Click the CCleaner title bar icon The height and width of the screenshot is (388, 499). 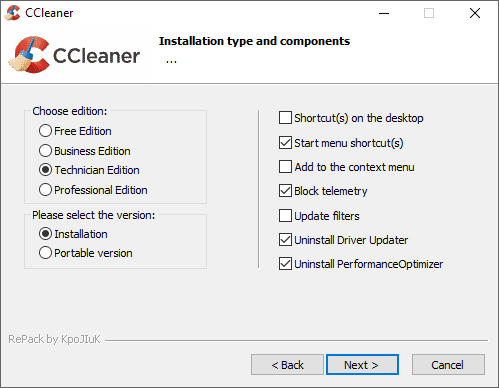[13, 13]
